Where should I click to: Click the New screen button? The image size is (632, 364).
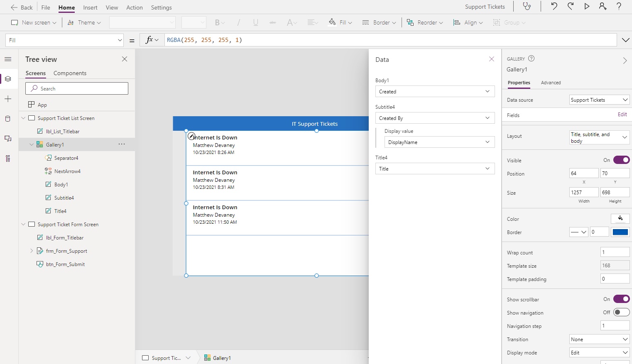33,22
